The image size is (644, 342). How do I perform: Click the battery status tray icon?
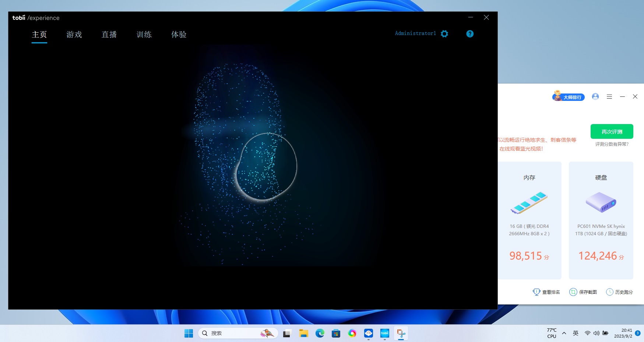click(605, 333)
